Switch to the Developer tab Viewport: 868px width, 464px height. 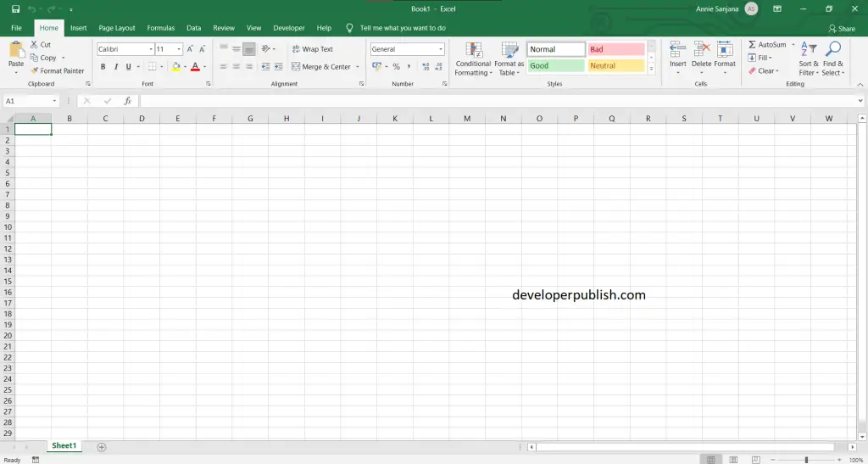289,28
